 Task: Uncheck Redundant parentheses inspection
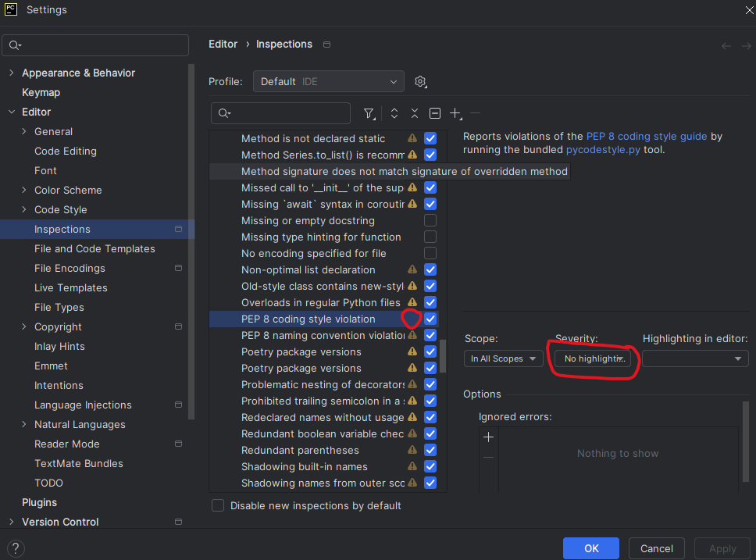[430, 450]
